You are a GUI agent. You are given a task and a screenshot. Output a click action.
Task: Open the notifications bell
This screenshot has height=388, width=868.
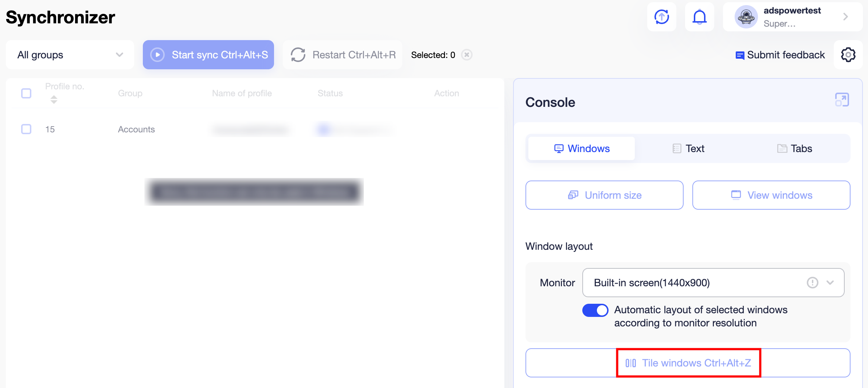tap(699, 17)
